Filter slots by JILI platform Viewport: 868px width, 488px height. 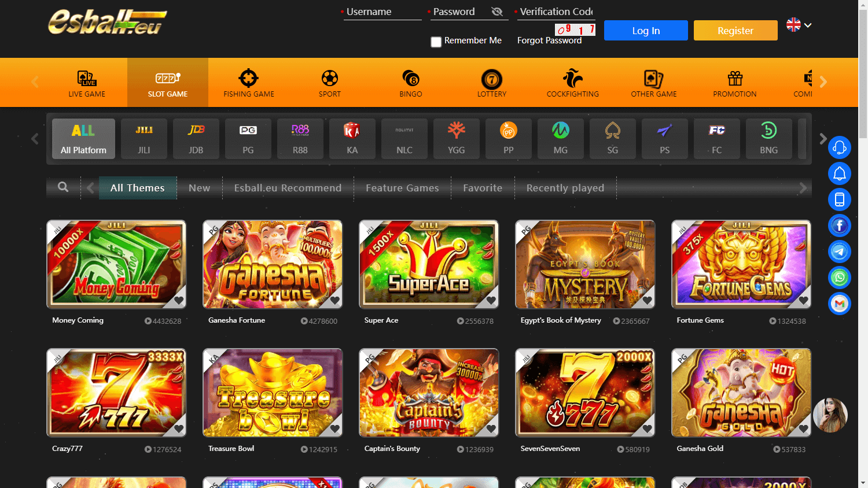pyautogui.click(x=144, y=139)
